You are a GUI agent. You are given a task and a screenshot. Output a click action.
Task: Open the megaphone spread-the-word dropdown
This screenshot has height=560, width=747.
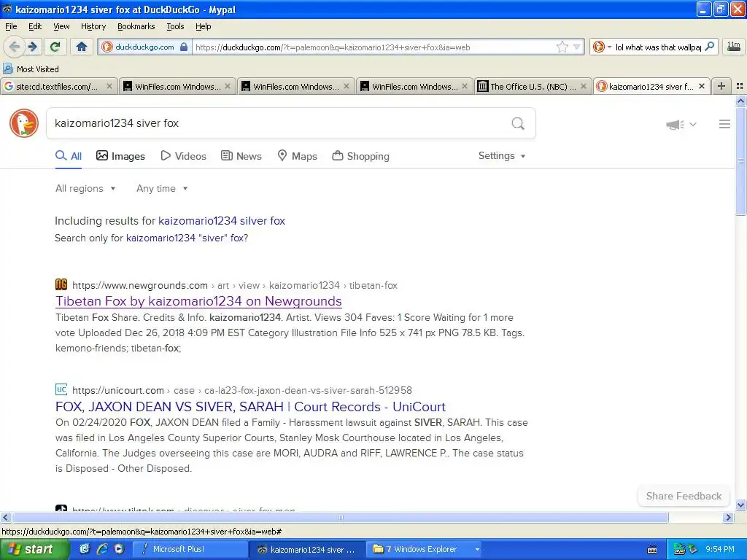[681, 124]
